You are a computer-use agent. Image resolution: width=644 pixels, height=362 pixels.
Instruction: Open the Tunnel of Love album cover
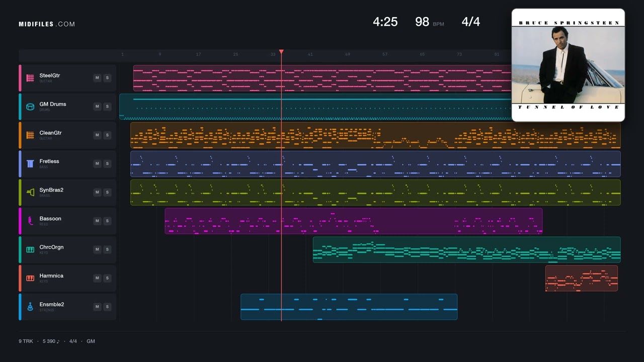[568, 65]
